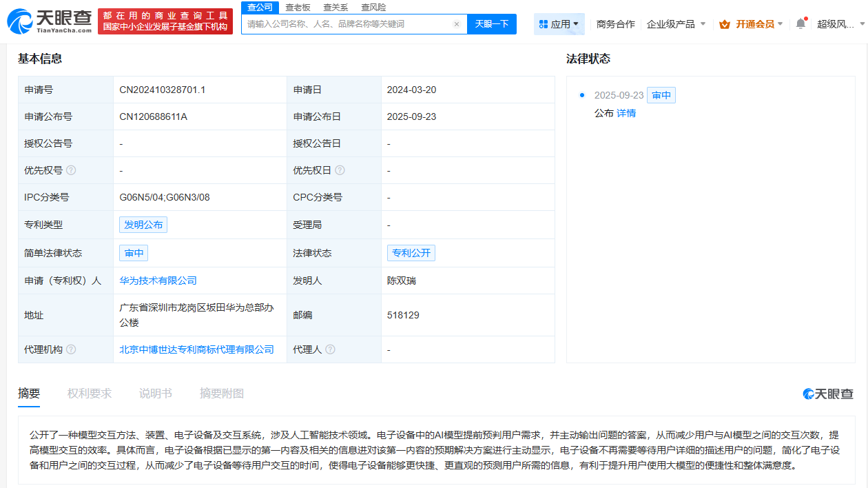Click the 专利公开 status tag
Image resolution: width=868 pixels, height=488 pixels.
pyautogui.click(x=411, y=253)
